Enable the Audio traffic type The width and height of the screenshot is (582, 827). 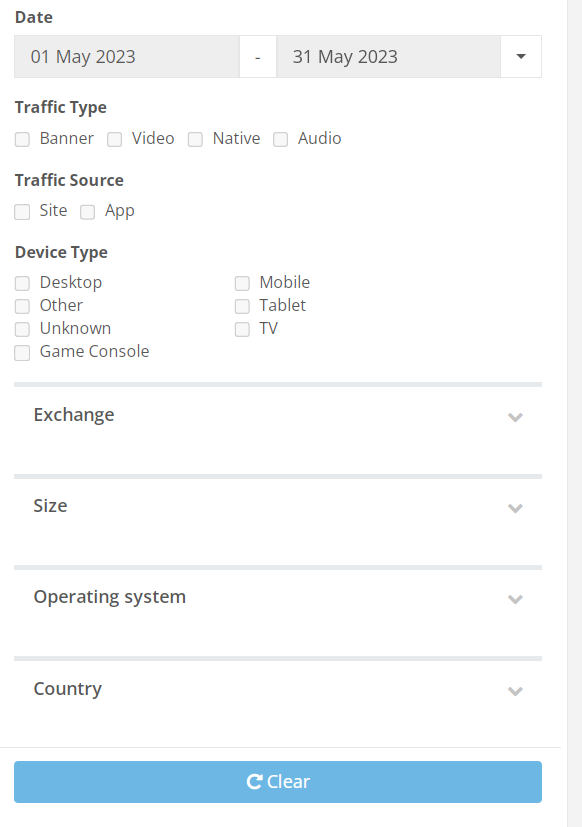point(280,139)
